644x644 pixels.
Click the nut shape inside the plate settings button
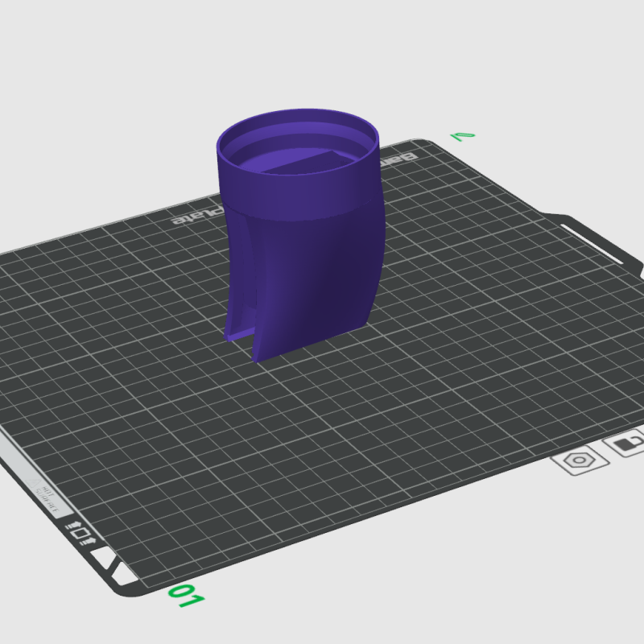click(x=580, y=460)
